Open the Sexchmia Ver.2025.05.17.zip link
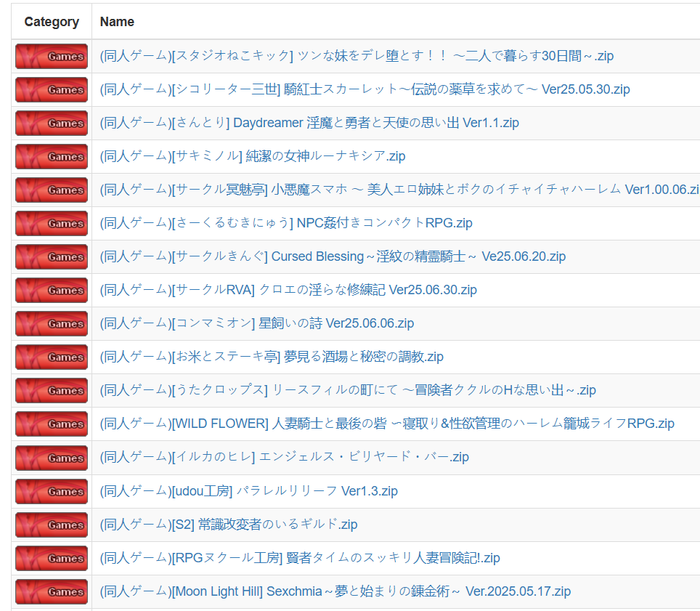The width and height of the screenshot is (700, 611). pyautogui.click(x=335, y=591)
